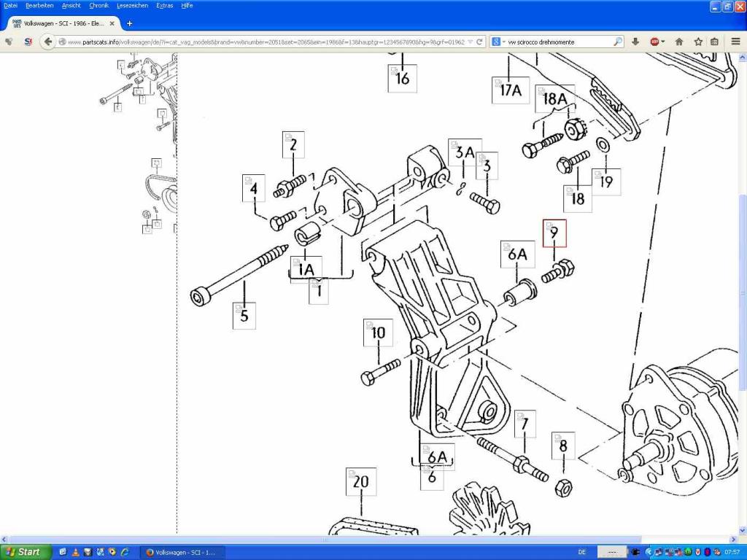Click the browser back arrow button
Image resolution: width=747 pixels, height=560 pixels.
click(x=48, y=42)
